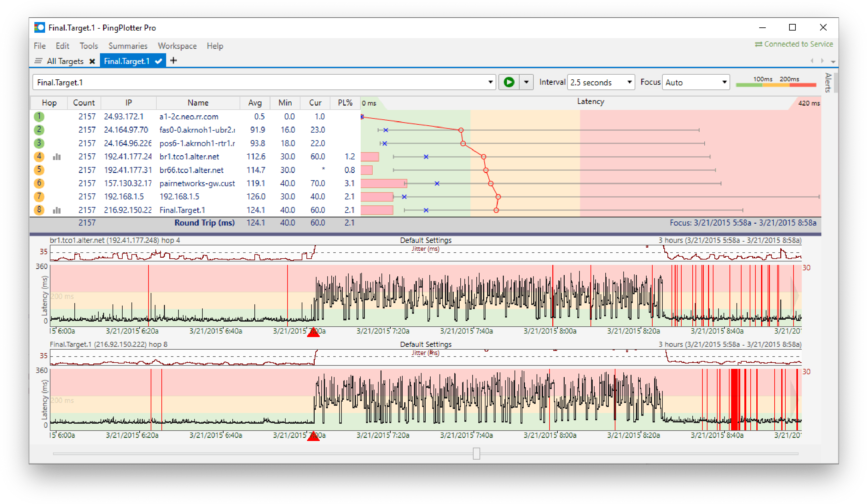
Task: Open the Summaries menu
Action: tap(128, 46)
